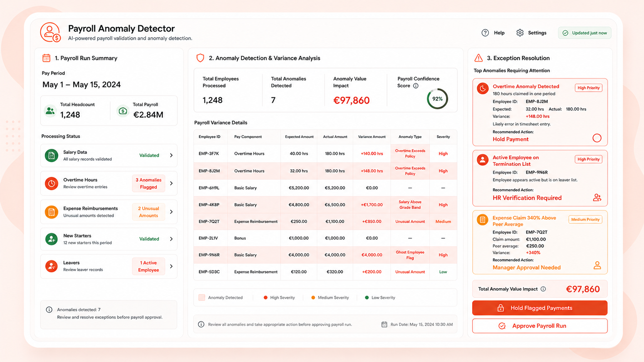Expand the New Starters row chevron
644x362 pixels.
pyautogui.click(x=171, y=239)
